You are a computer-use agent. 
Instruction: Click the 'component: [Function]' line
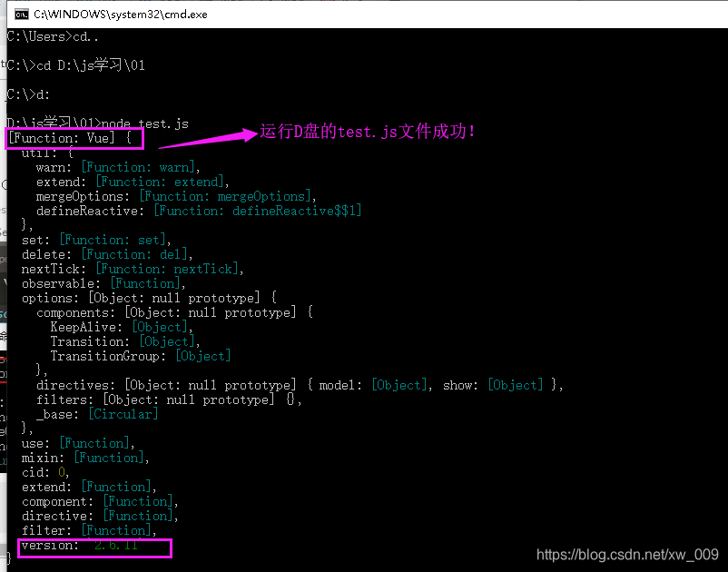100,501
